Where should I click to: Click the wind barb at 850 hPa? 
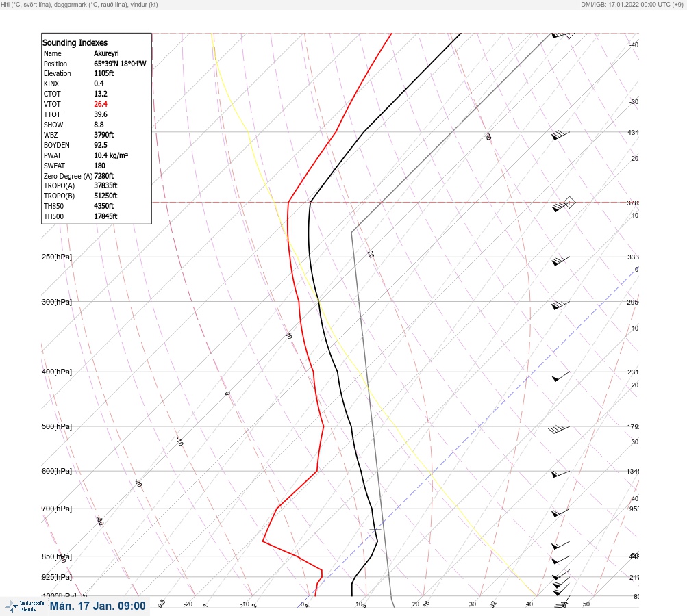(561, 559)
